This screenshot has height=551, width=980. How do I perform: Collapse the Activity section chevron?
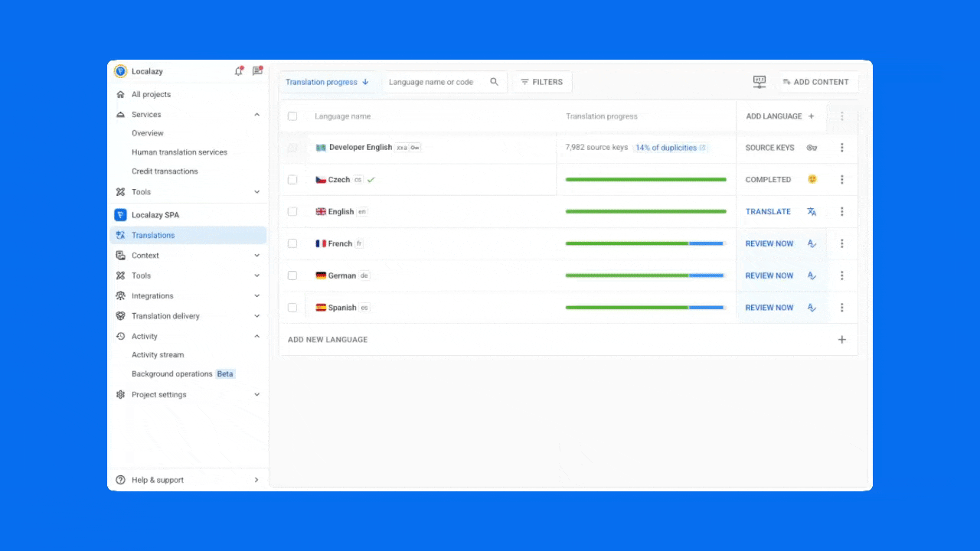(257, 337)
